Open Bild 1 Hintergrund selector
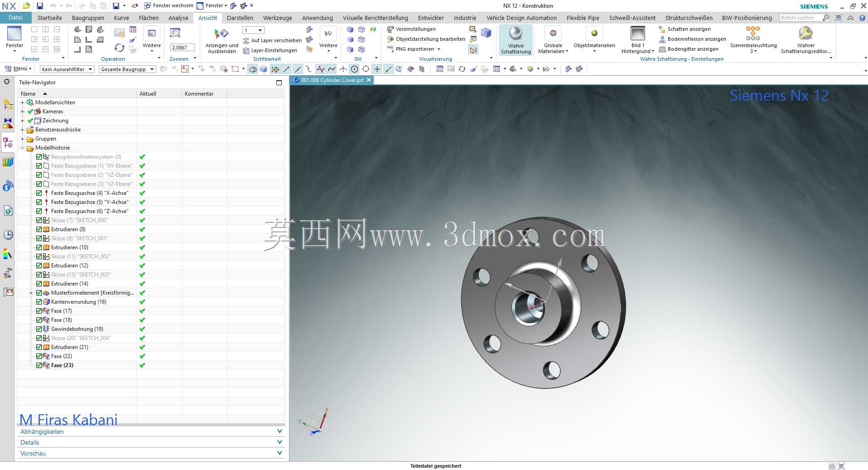The height and width of the screenshot is (470, 868). click(x=637, y=40)
